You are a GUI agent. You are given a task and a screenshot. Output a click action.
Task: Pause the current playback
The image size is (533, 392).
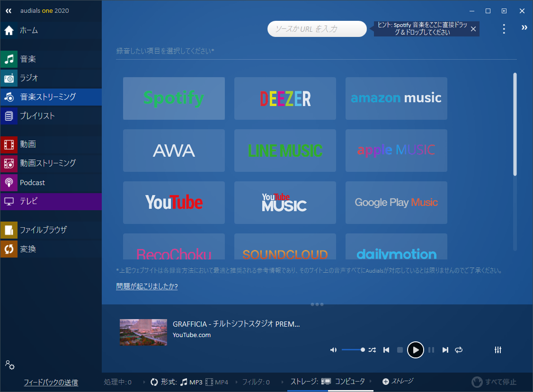tap(431, 350)
